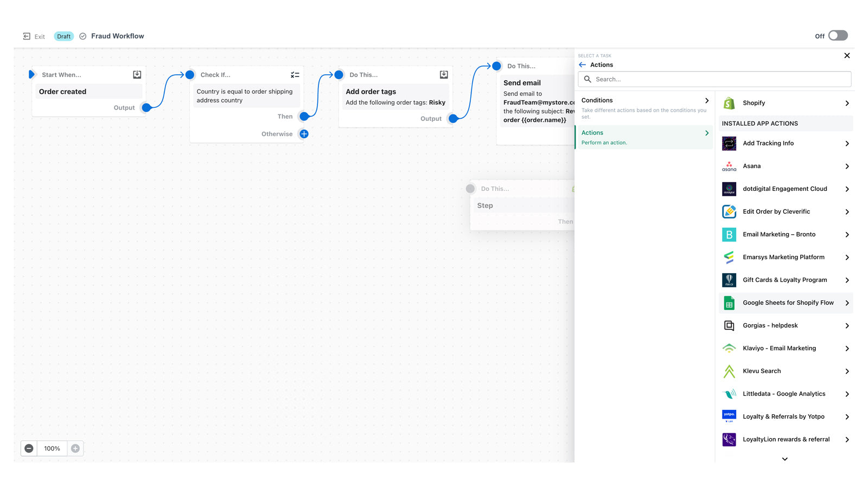Click the Then connector on Check If card
Screen dimensions: 868x488
tap(304, 116)
